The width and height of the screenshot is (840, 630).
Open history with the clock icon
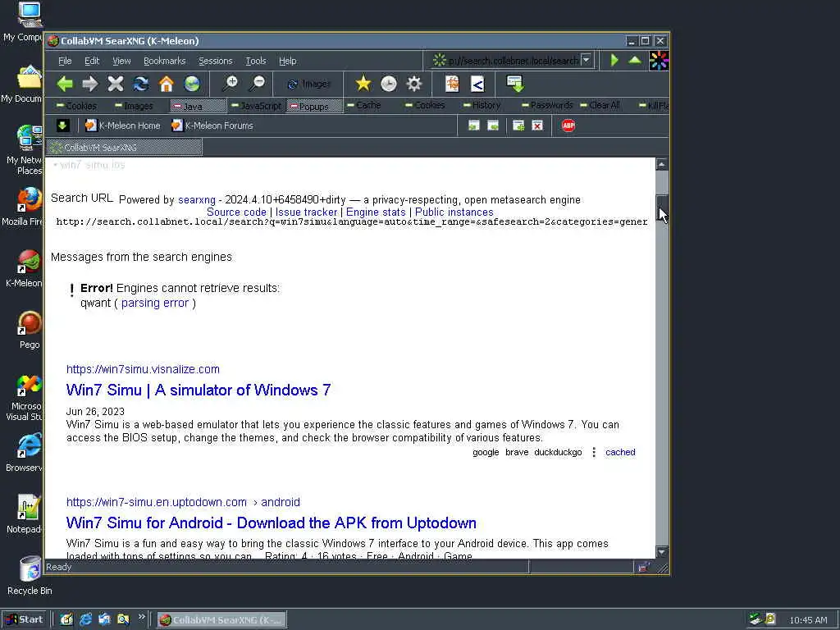pyautogui.click(x=388, y=84)
